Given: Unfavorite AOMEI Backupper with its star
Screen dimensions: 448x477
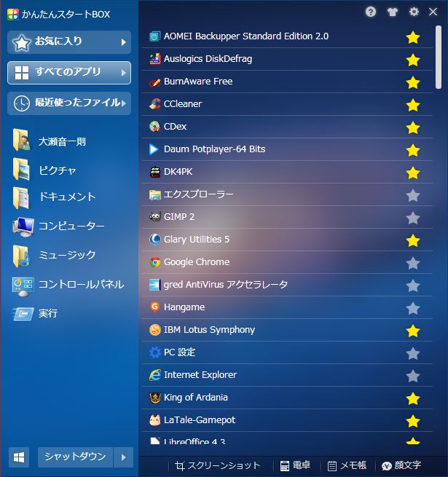Looking at the screenshot, I should 413,37.
